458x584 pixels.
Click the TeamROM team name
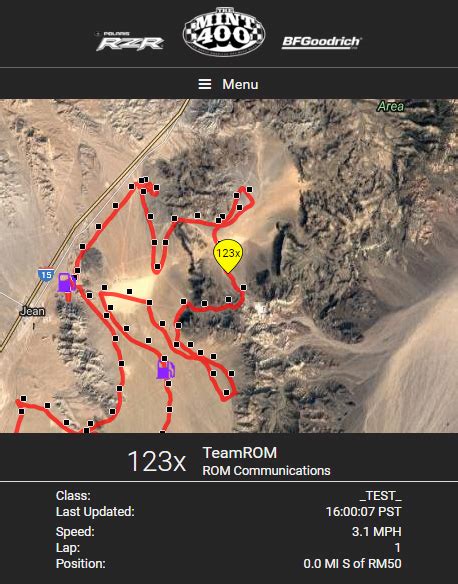pos(240,453)
